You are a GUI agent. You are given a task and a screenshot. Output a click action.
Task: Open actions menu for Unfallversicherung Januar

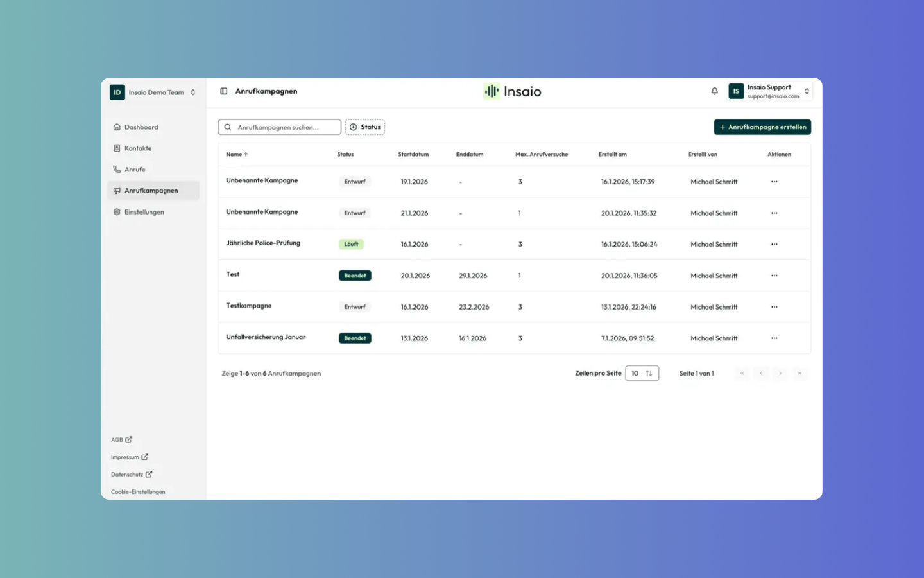coord(774,338)
